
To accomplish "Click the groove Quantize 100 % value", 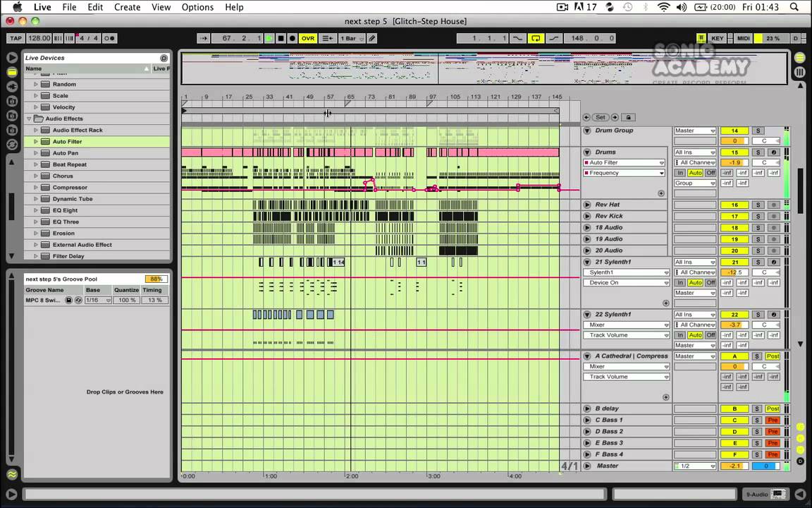I will (127, 300).
